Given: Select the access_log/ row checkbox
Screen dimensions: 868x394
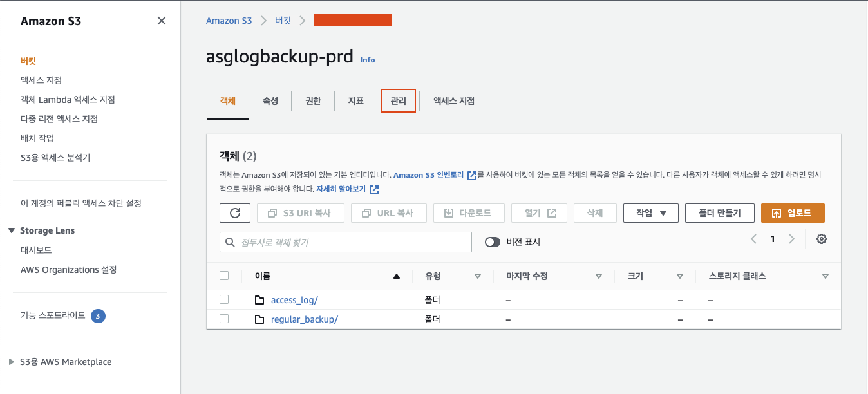Looking at the screenshot, I should (x=224, y=299).
